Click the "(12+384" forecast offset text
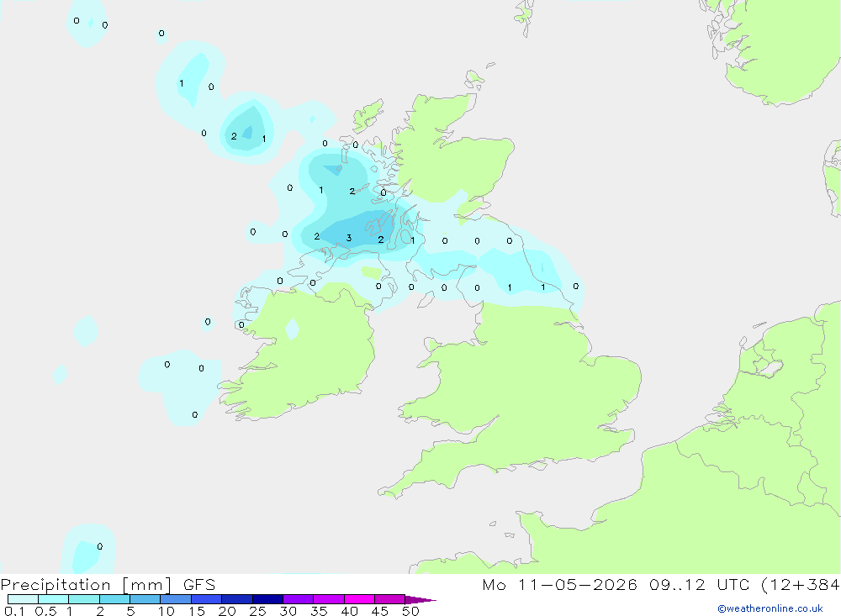The height and width of the screenshot is (616, 841). (x=801, y=584)
